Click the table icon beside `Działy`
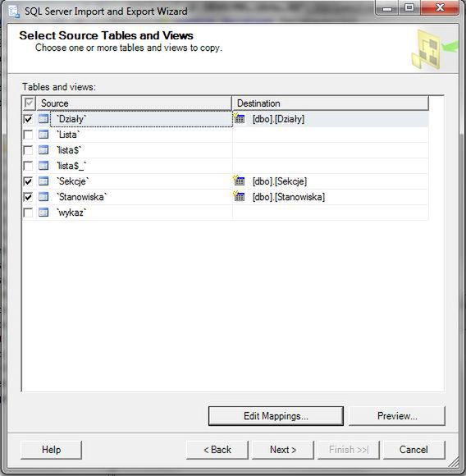466x476 pixels. click(43, 119)
